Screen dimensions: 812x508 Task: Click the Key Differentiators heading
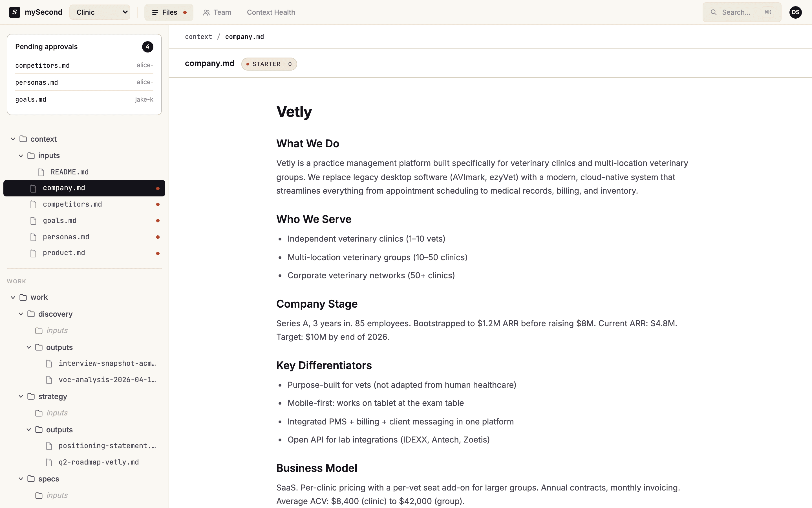coord(324,365)
